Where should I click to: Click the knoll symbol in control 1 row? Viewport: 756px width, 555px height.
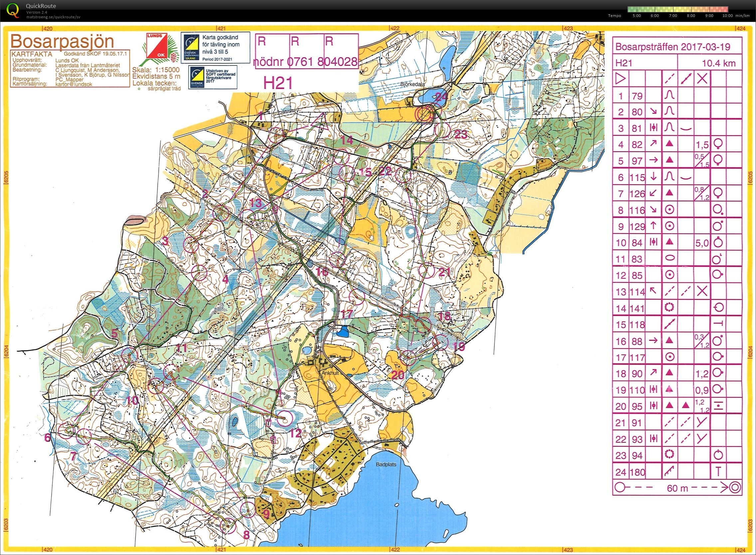669,96
